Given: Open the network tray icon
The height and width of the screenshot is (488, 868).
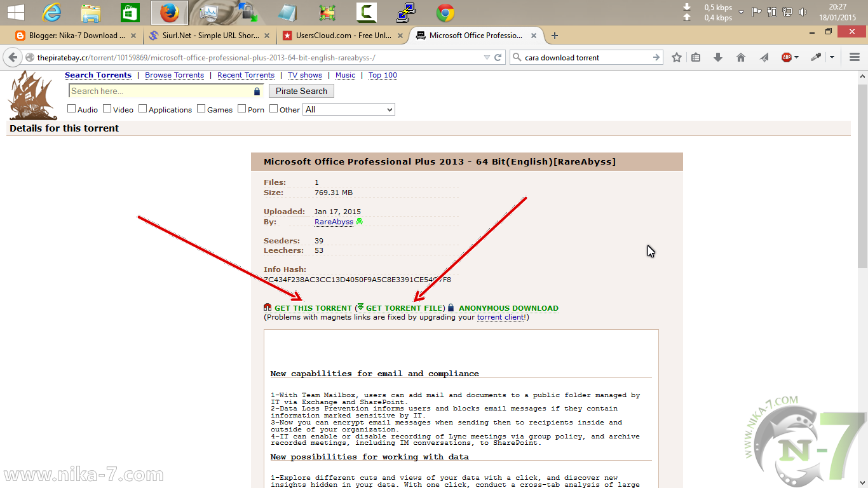Looking at the screenshot, I should (787, 12).
